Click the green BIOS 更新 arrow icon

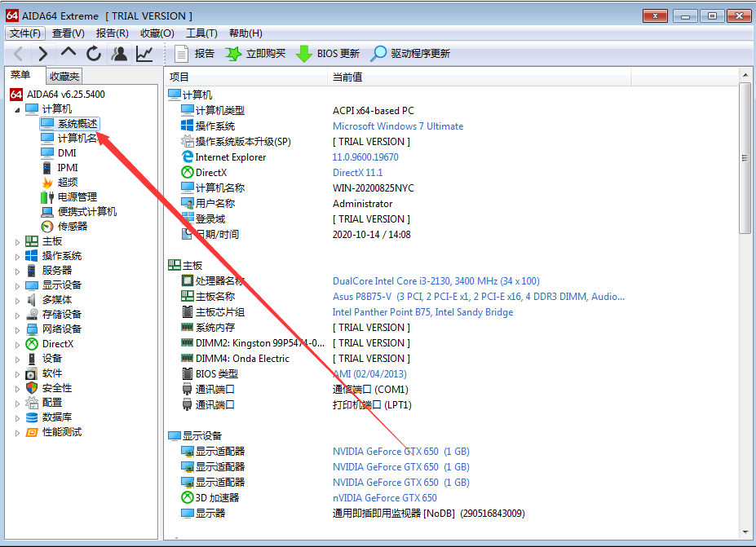tap(304, 53)
